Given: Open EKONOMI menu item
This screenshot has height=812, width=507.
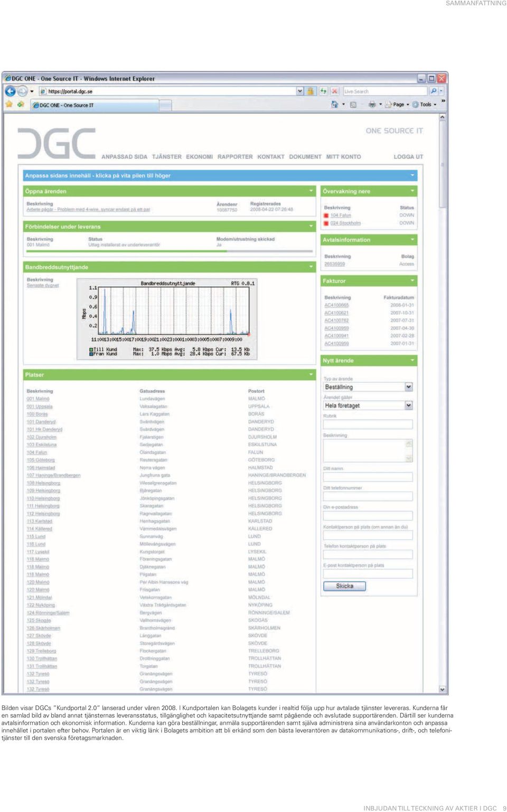Looking at the screenshot, I should 200,157.
